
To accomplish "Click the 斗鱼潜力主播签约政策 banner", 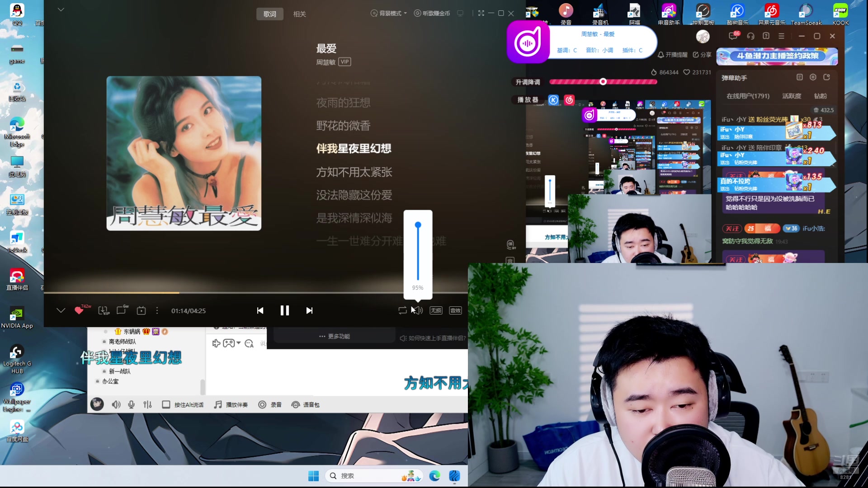I will [777, 56].
